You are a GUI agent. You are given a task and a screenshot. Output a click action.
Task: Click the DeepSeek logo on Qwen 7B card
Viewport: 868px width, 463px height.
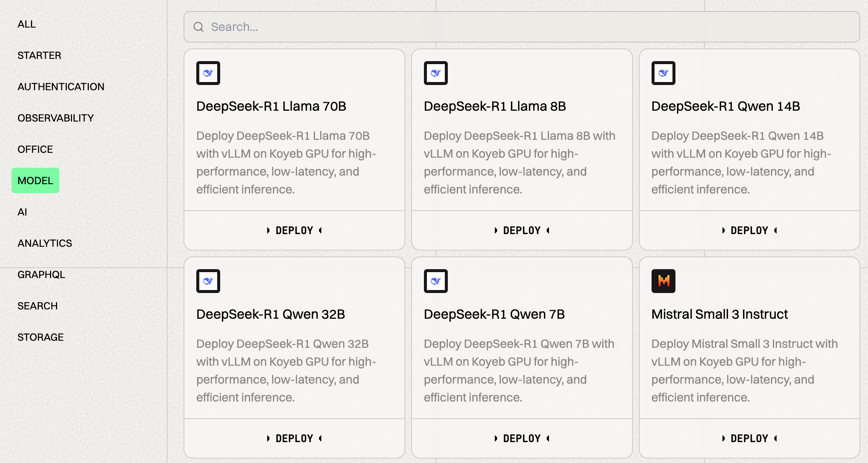(x=435, y=281)
